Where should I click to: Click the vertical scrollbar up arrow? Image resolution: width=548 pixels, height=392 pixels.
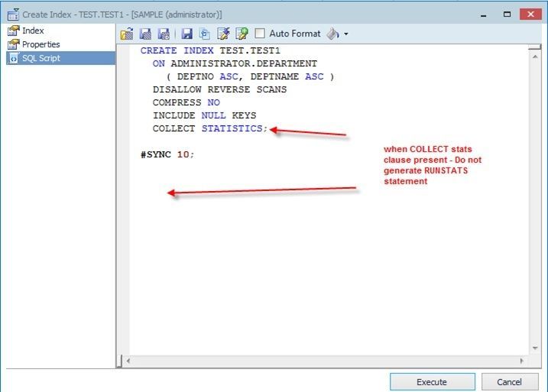click(535, 57)
